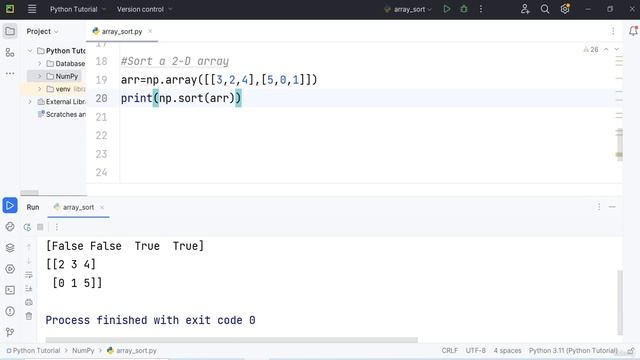Open IDE settings gear icon

tap(565, 9)
